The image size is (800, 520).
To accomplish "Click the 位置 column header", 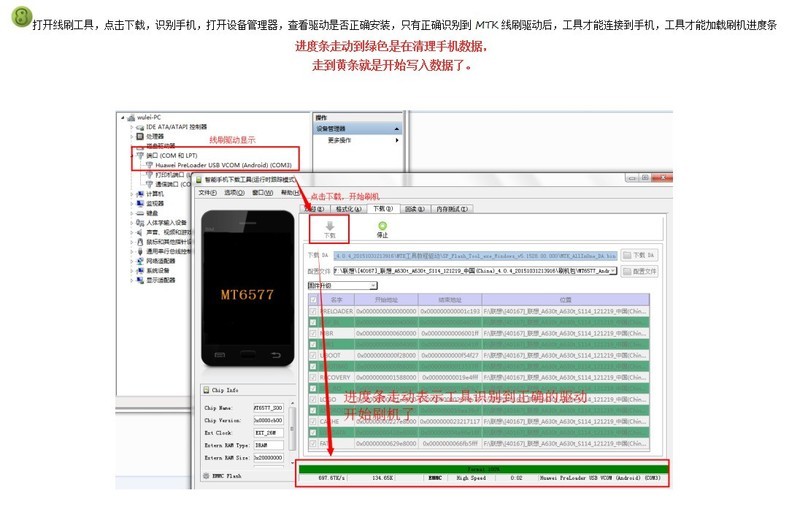I will pyautogui.click(x=565, y=300).
